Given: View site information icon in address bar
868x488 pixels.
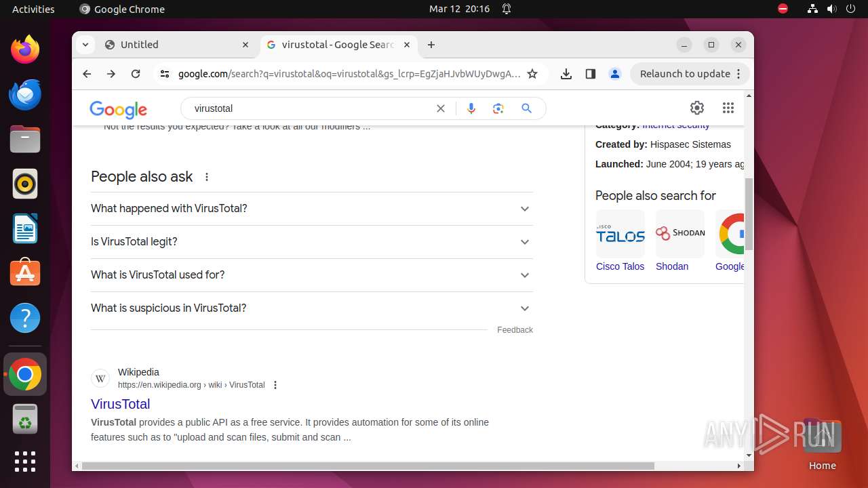Looking at the screenshot, I should click(165, 74).
